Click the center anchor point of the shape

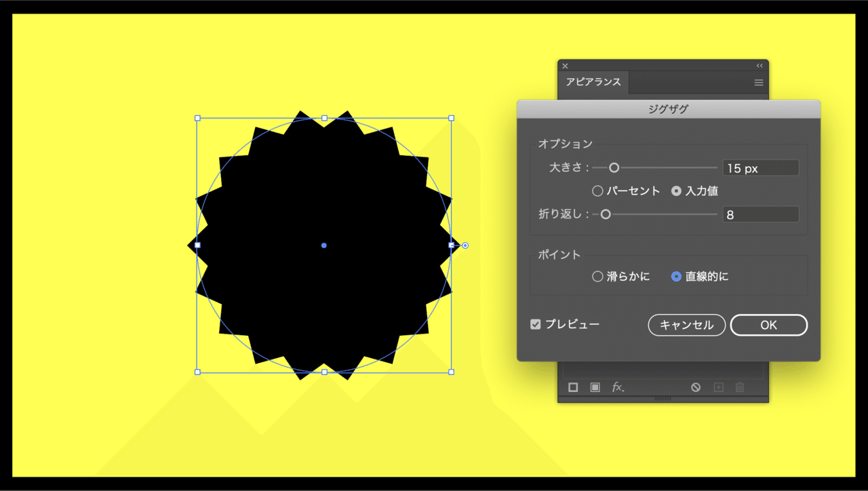click(324, 245)
